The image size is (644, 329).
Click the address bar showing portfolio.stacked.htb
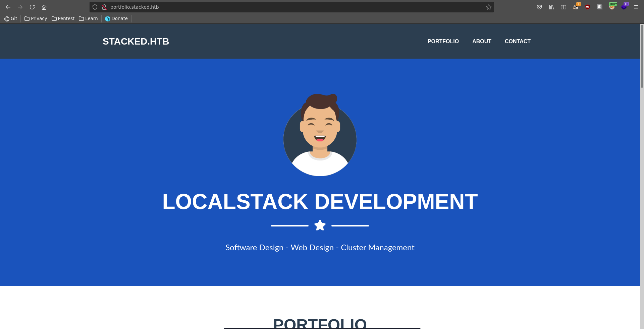pos(288,7)
